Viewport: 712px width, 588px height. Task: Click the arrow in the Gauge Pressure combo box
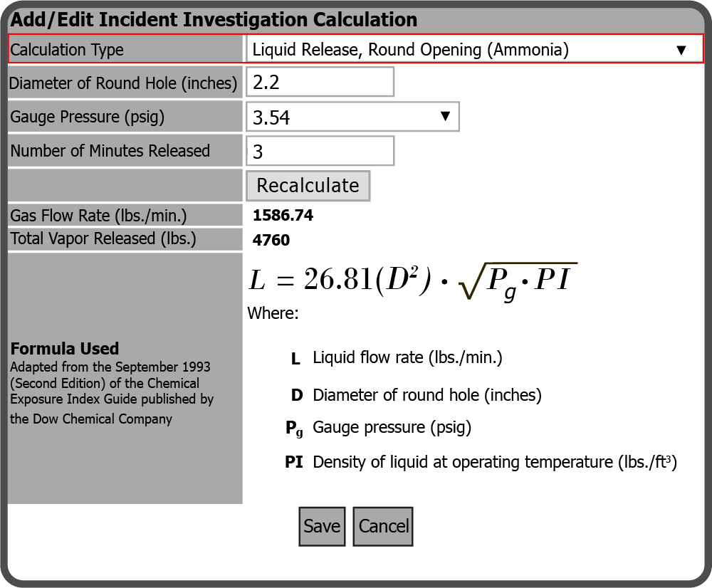click(x=446, y=117)
